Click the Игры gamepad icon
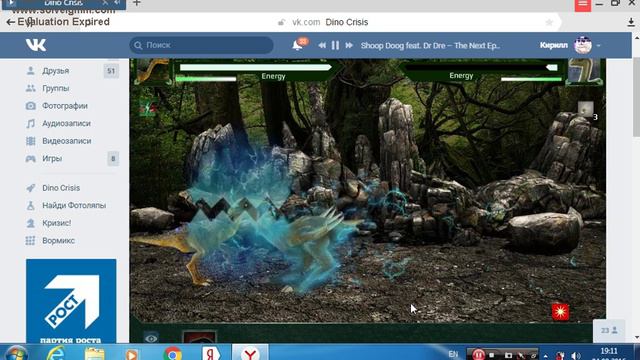640x360 pixels. point(31,158)
